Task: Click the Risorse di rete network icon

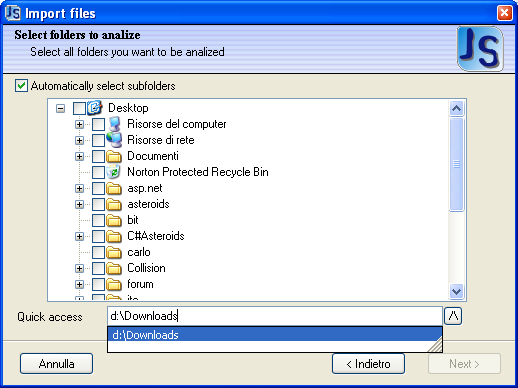Action: (x=114, y=140)
